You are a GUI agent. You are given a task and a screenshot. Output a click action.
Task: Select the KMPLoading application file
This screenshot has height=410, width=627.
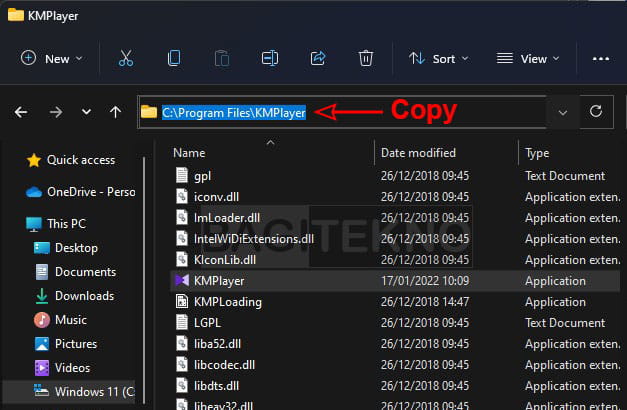tap(395, 302)
